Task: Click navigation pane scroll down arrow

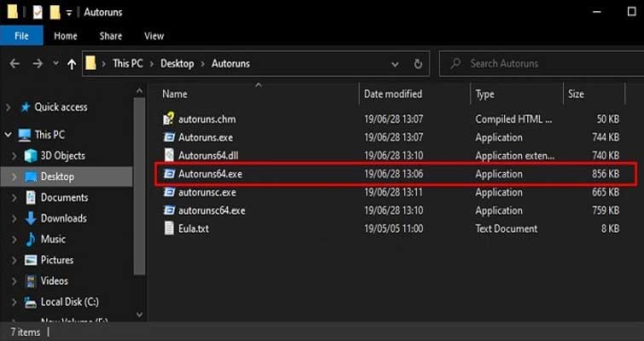Action: [x=140, y=315]
